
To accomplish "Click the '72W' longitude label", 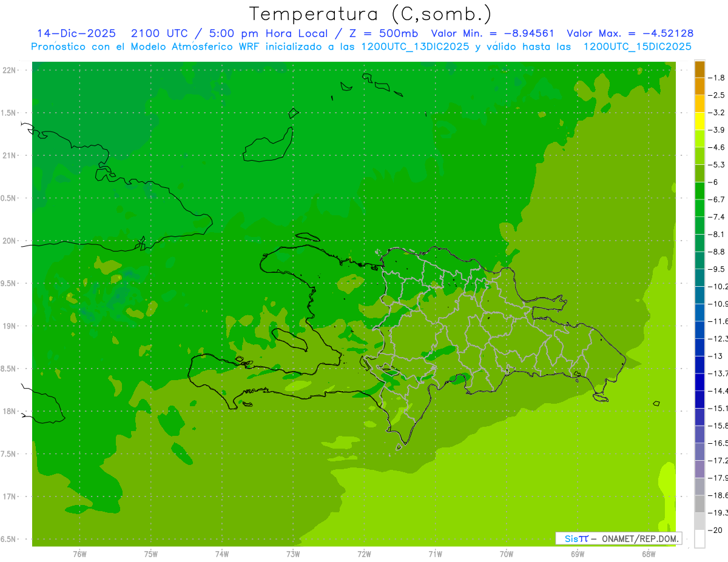I will click(x=364, y=554).
